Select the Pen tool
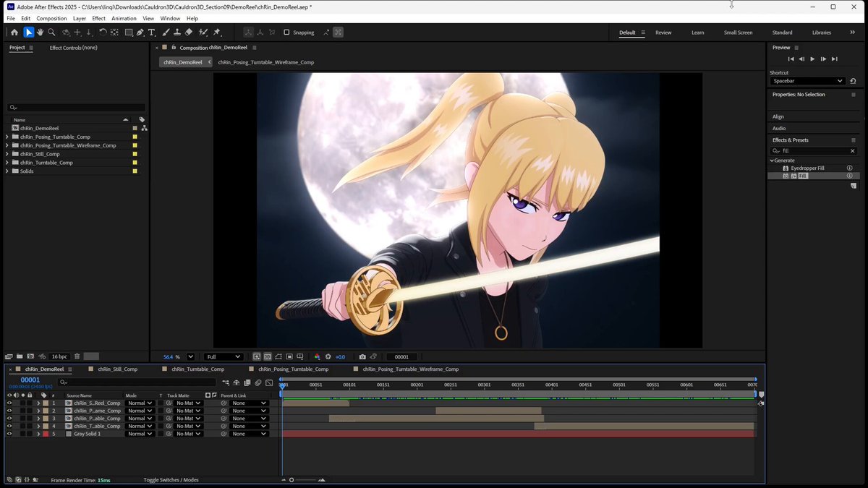 tap(140, 33)
